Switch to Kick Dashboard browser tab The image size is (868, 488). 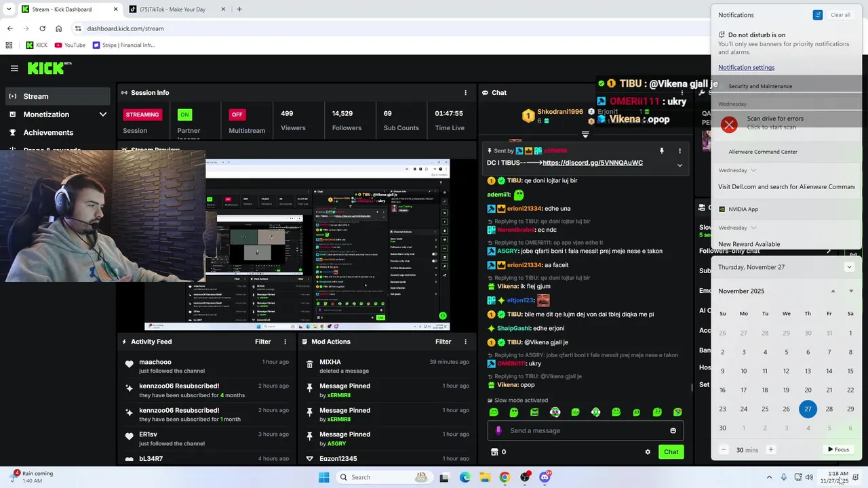[69, 9]
